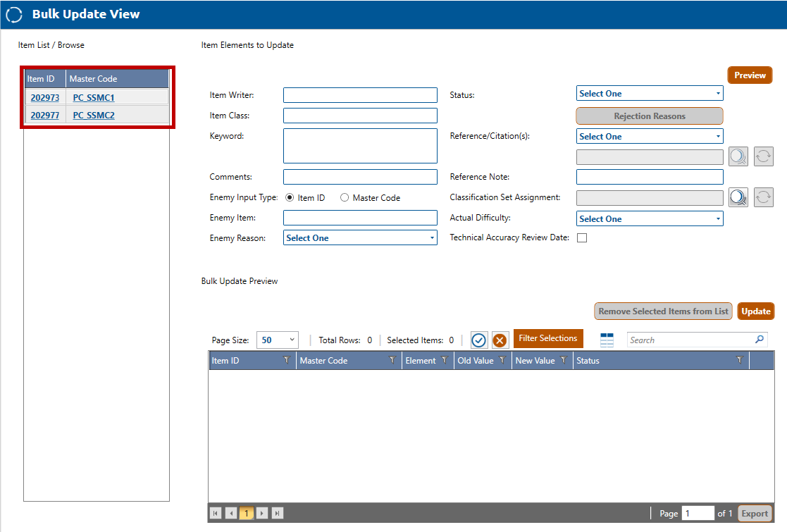The width and height of the screenshot is (787, 532).
Task: Click the blue select-all checkmark icon
Action: 479,340
